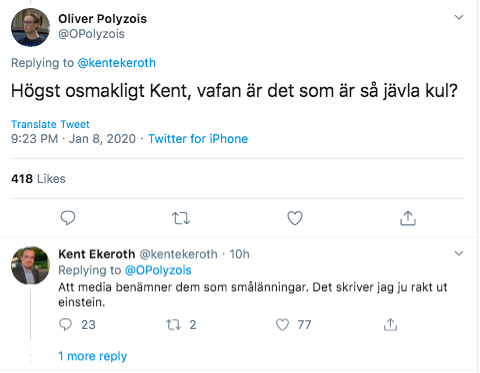
Task: Click the Translate Tweet link
Action: (50, 124)
